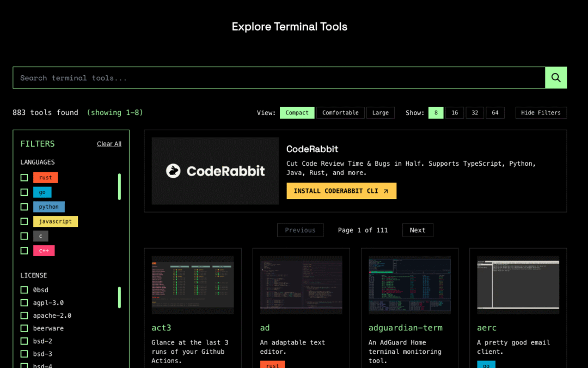Open the ad tool title
This screenshot has height=368, width=588.
pos(265,328)
